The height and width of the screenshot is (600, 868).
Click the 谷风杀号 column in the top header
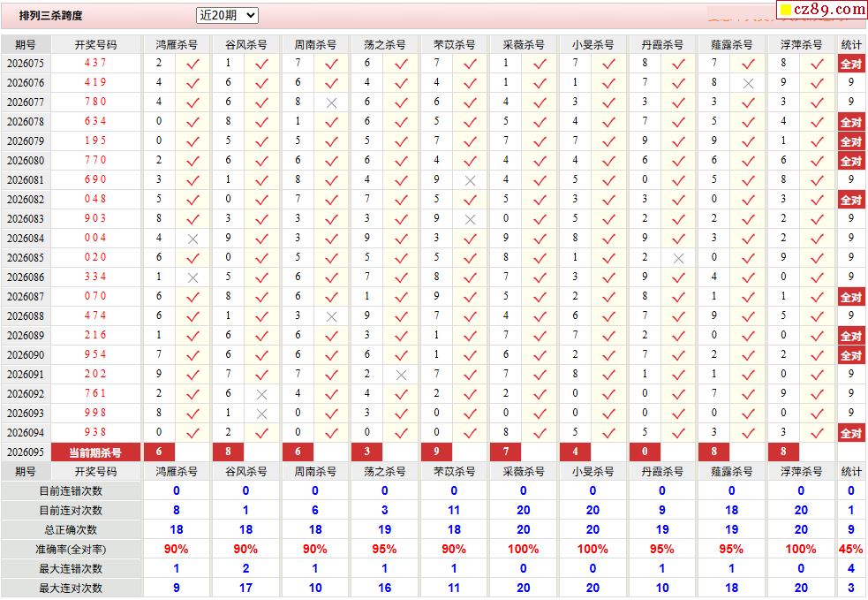245,44
